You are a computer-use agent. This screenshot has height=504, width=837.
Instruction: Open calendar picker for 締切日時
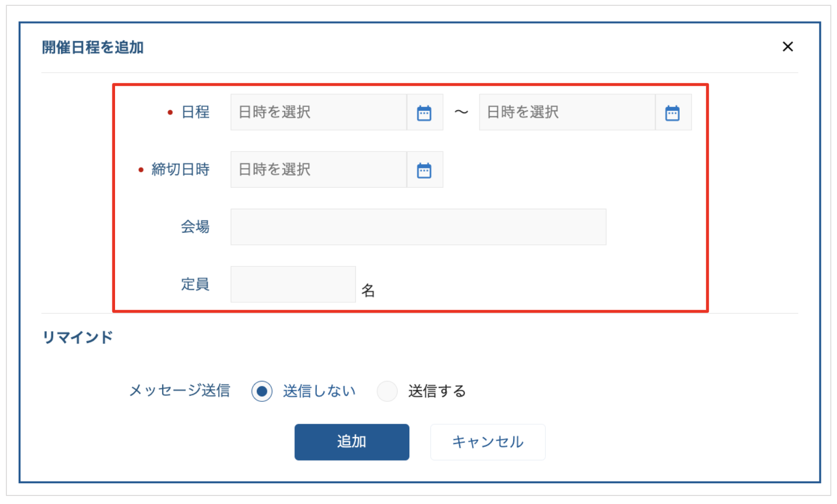[x=424, y=170]
